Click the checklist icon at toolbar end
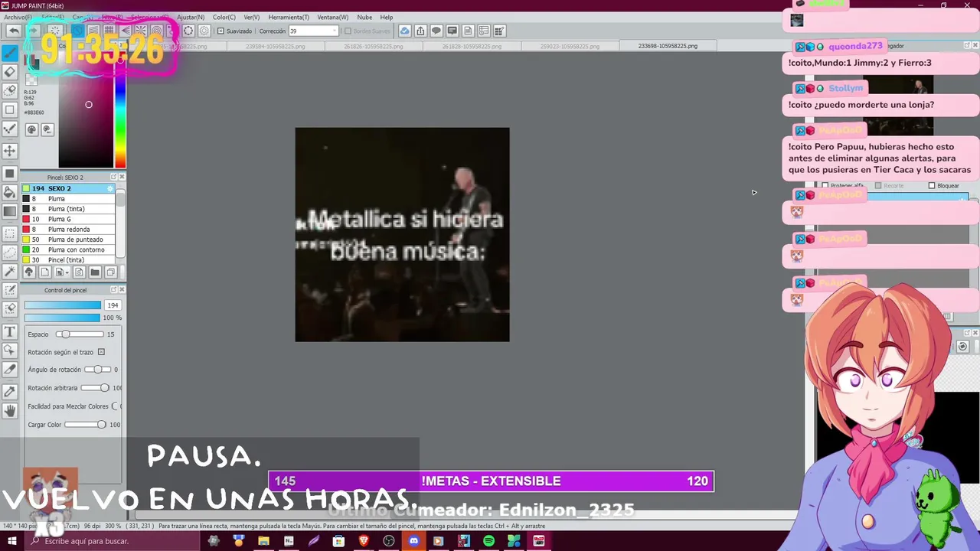 (499, 31)
